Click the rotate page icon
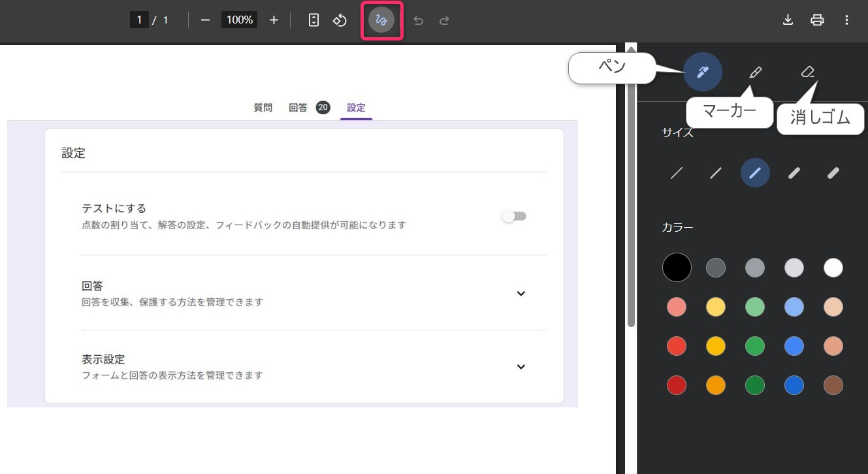 pyautogui.click(x=340, y=20)
